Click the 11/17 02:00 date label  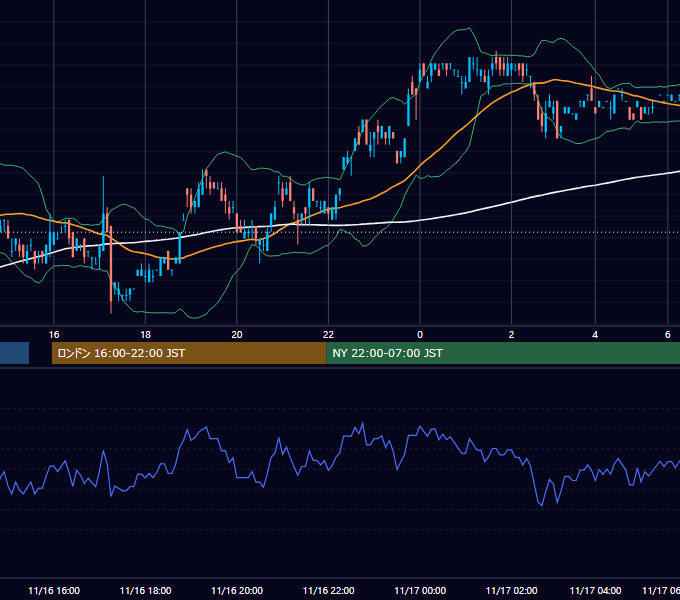pyautogui.click(x=511, y=590)
